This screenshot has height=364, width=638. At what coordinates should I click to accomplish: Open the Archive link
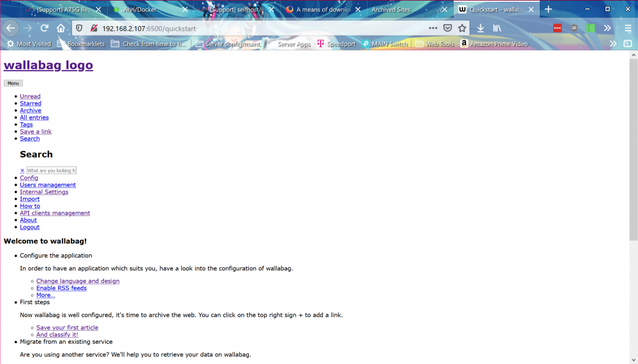(31, 110)
